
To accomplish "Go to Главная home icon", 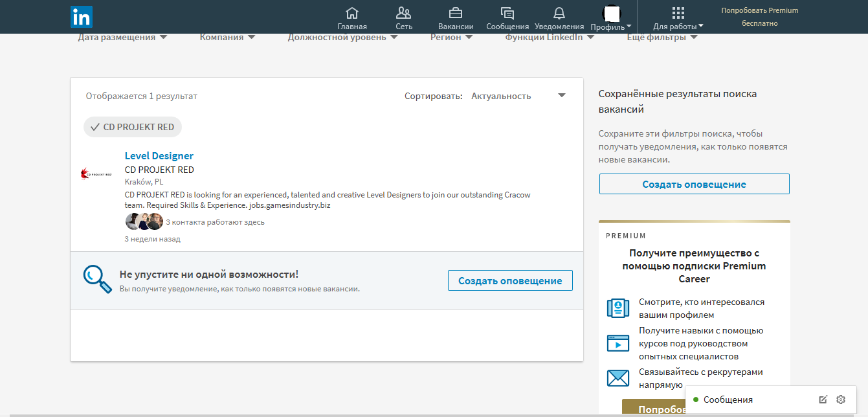I will pos(352,13).
